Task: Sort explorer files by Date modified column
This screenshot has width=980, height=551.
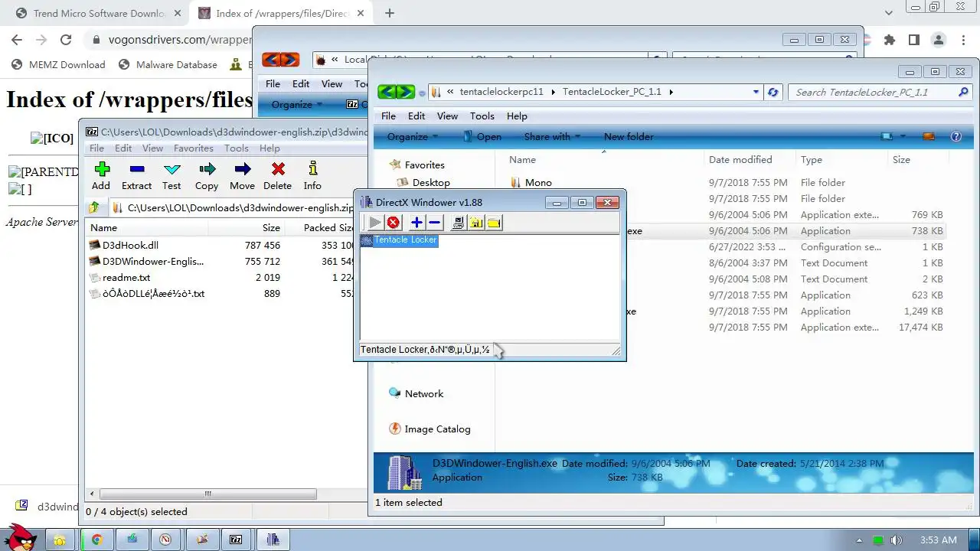Action: [740, 160]
